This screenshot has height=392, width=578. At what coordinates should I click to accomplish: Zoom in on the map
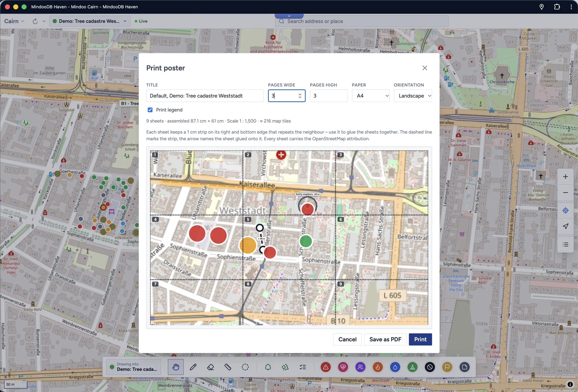(565, 176)
